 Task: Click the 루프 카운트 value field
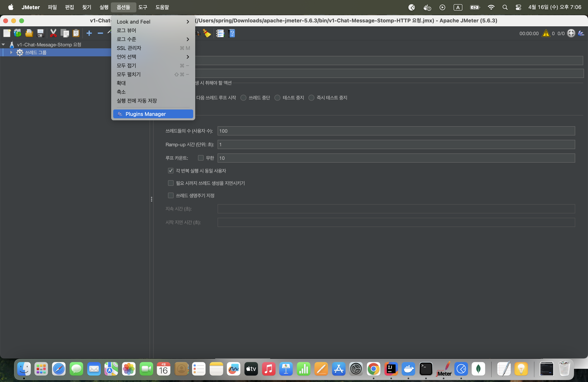[396, 158]
